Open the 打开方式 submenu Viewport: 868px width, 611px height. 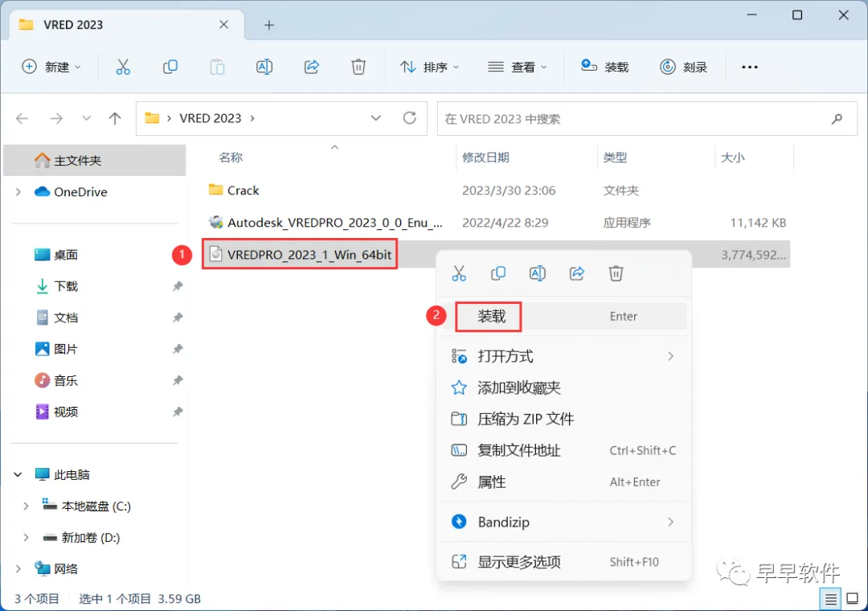(x=563, y=356)
